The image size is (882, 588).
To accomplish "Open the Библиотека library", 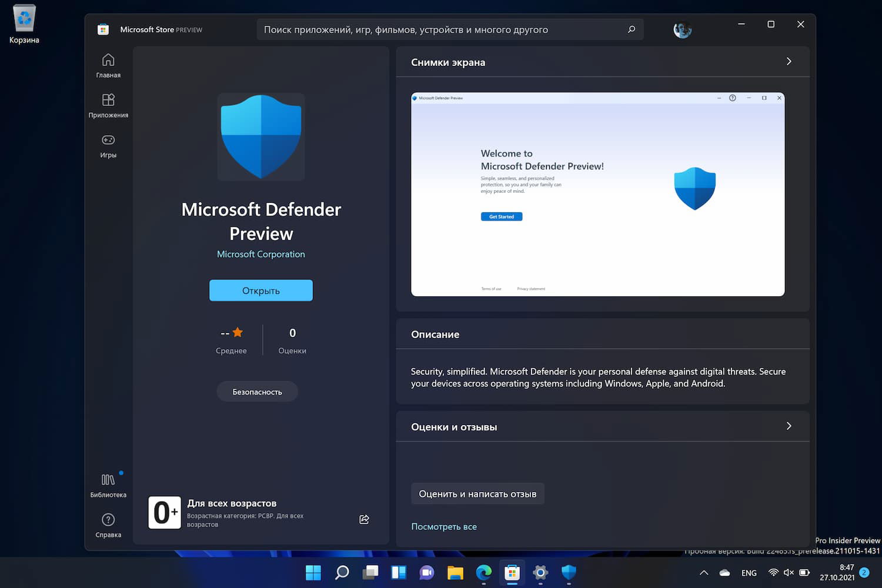I will click(x=108, y=486).
